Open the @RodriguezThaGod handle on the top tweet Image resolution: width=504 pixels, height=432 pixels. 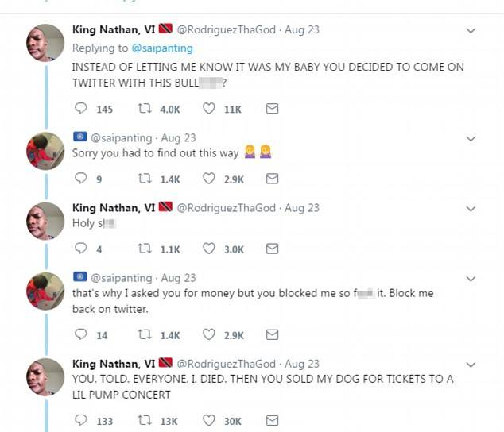(x=227, y=29)
